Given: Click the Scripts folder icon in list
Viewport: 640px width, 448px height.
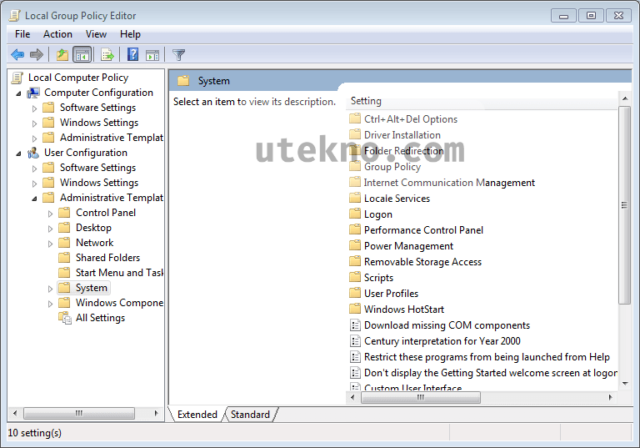Looking at the screenshot, I should [355, 277].
